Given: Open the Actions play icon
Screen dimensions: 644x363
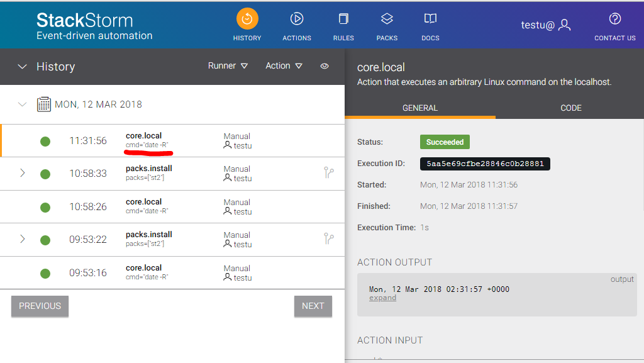Looking at the screenshot, I should pyautogui.click(x=297, y=19).
